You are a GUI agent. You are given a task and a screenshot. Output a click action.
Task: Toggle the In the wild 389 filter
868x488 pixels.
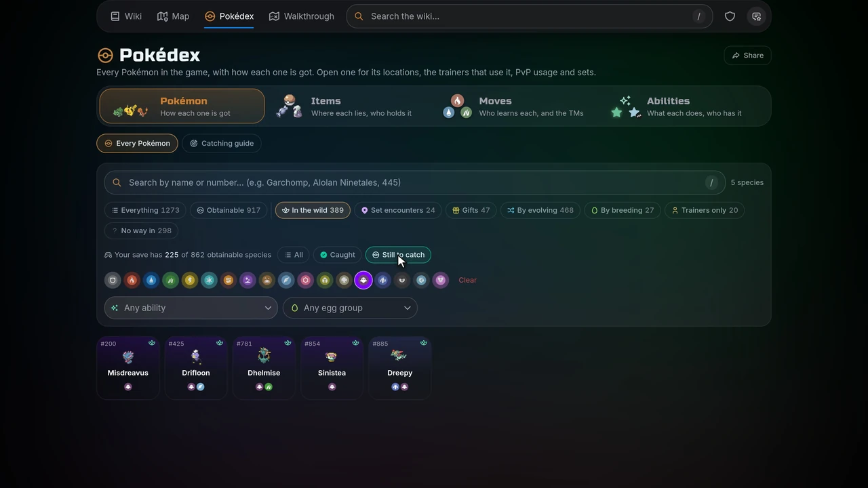[313, 210]
